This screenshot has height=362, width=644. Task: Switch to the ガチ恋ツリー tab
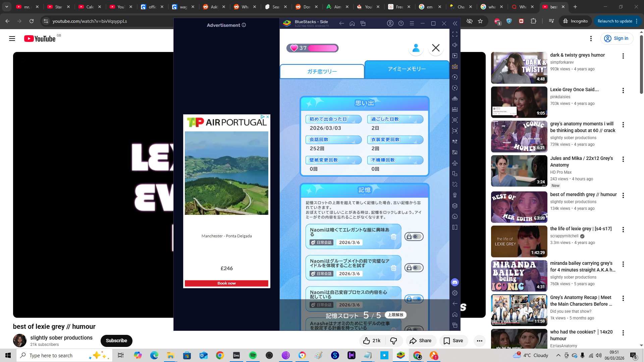tap(322, 71)
